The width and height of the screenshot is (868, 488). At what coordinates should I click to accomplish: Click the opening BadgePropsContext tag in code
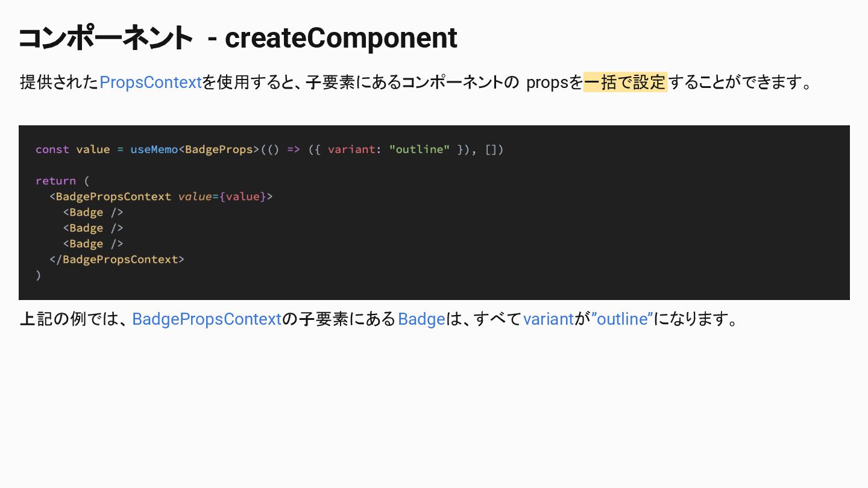point(113,196)
